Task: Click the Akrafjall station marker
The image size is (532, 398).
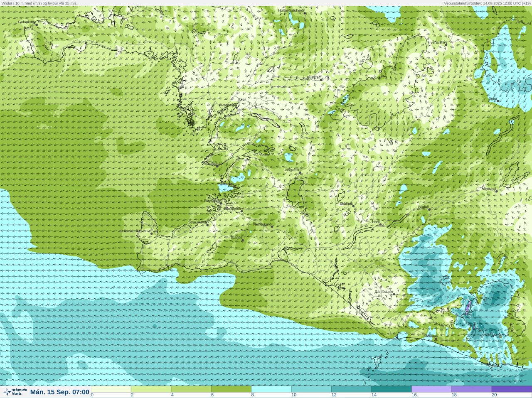Action: click(217, 165)
